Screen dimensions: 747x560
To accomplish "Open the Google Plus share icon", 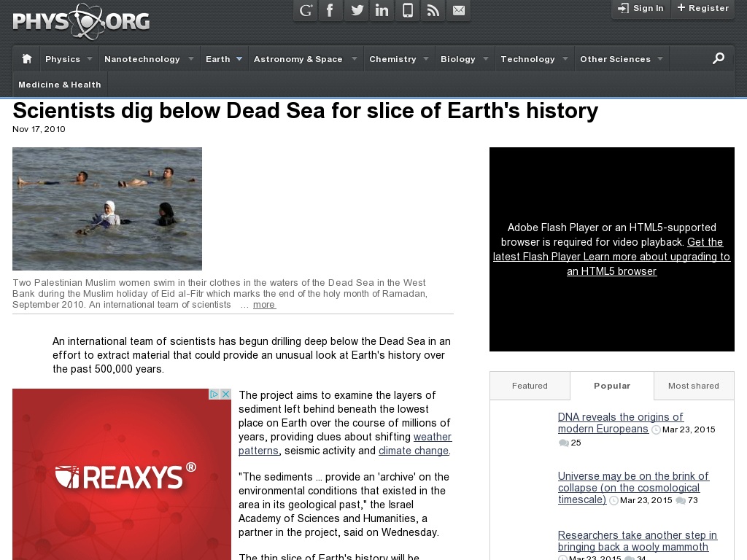I will click(x=306, y=10).
